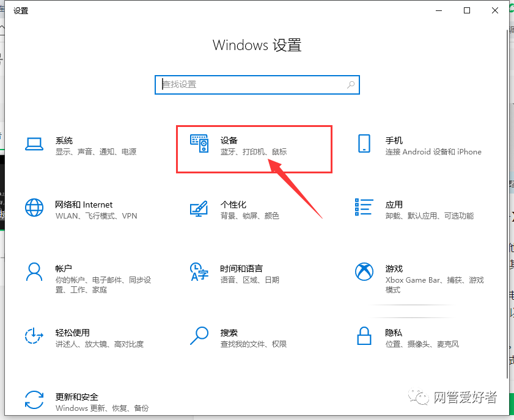Viewport: 514px width, 420px height.
Task: Focus the 查找设置 search field
Action: (257, 85)
